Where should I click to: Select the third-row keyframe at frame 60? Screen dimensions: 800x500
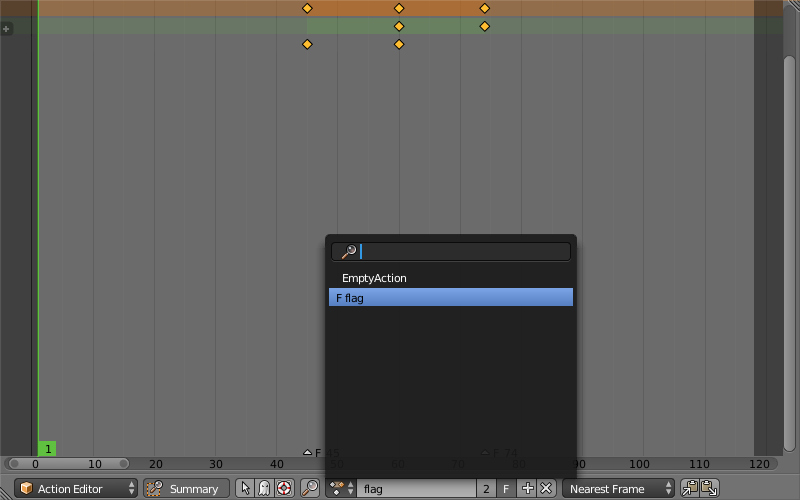(399, 44)
